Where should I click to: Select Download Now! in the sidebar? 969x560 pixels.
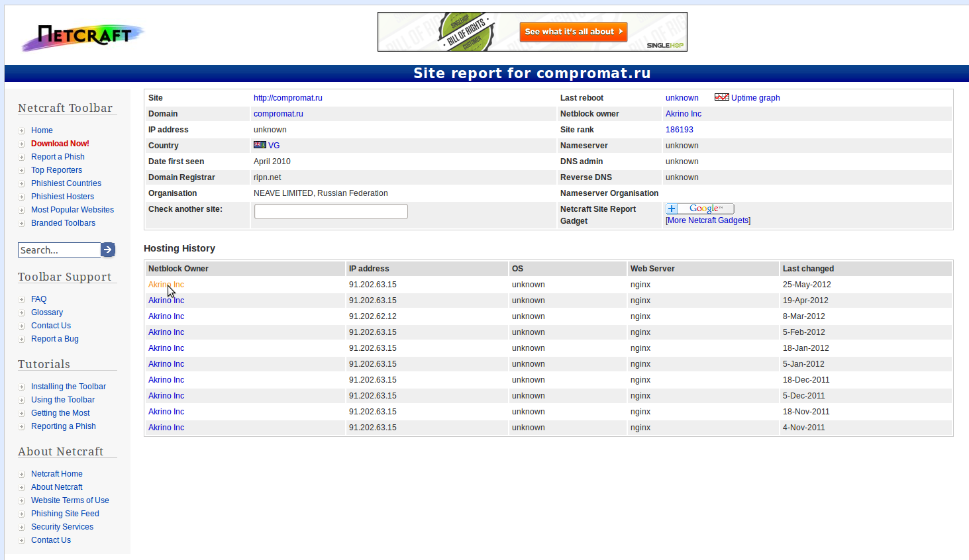(x=60, y=144)
